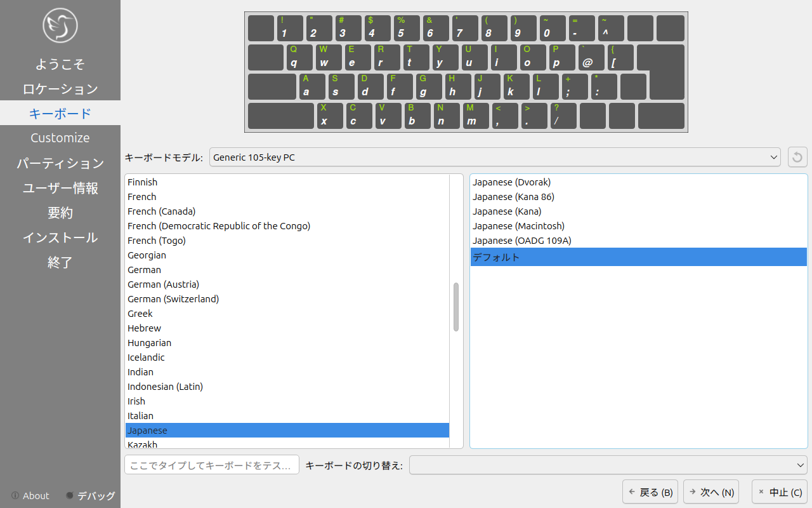Image resolution: width=812 pixels, height=508 pixels.
Task: Select the German (Switzerland) layout
Action: [287, 299]
